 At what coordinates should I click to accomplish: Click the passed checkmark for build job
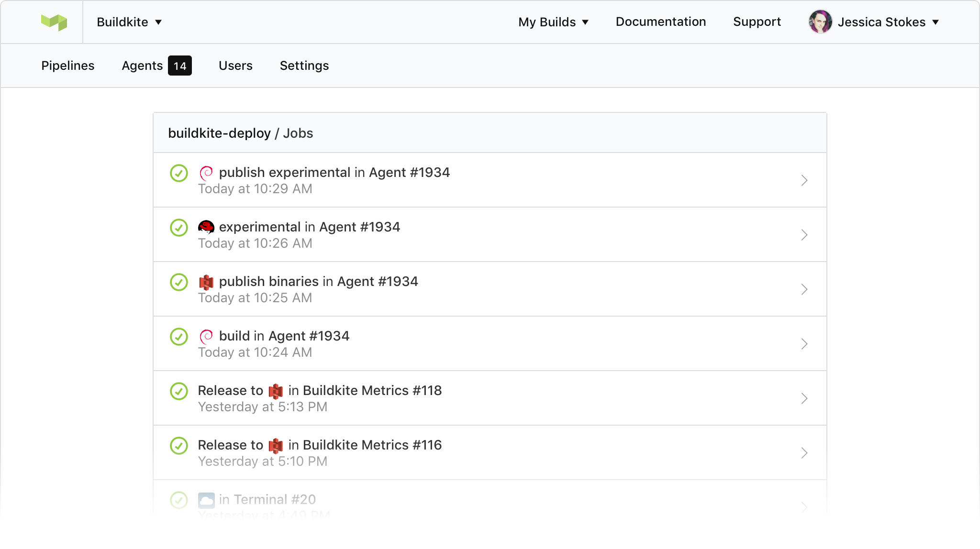[x=179, y=337]
